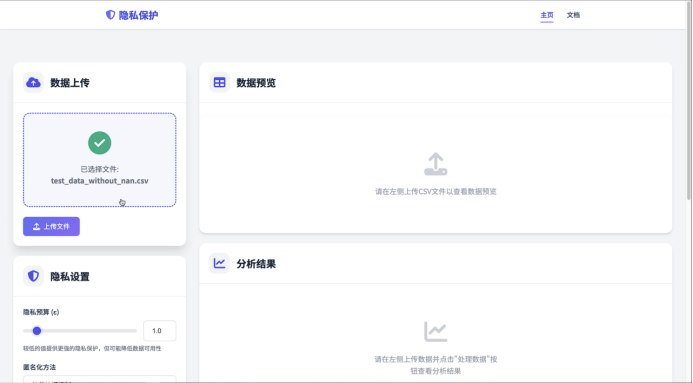Image resolution: width=693 pixels, height=383 pixels.
Task: Click the hint text below the privacy slider
Action: pyautogui.click(x=92, y=348)
